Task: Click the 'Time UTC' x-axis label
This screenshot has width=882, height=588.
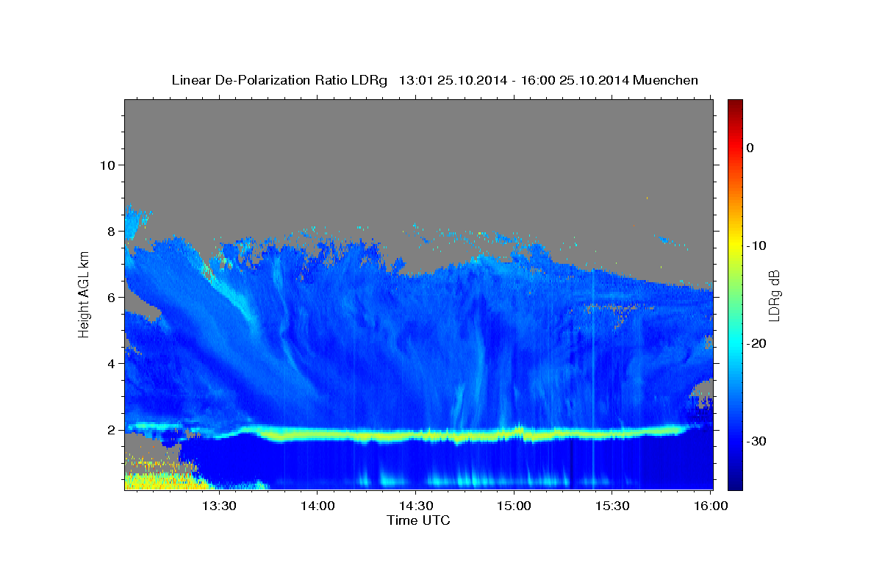Action: tap(418, 520)
